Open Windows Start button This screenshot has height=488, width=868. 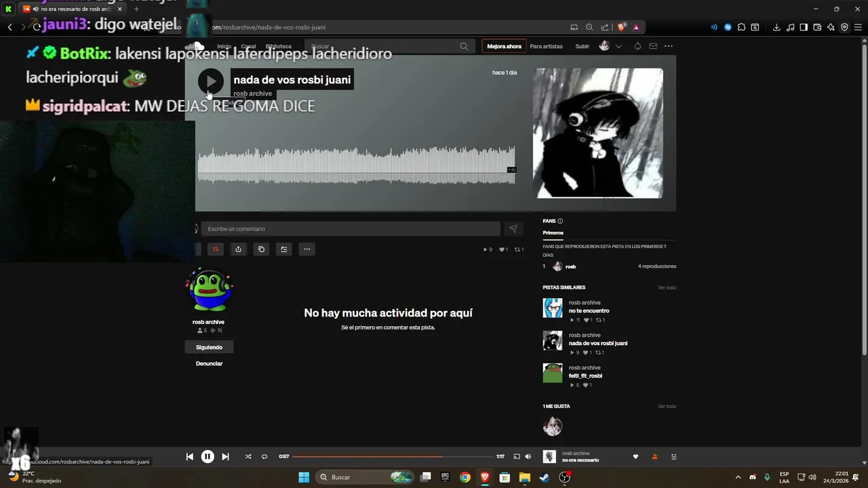point(304,477)
